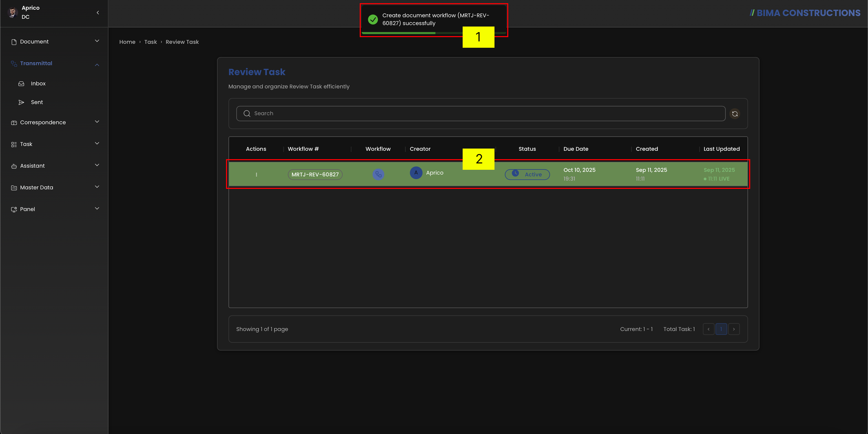
Task: Click the workflow diagram icon in row
Action: click(378, 175)
